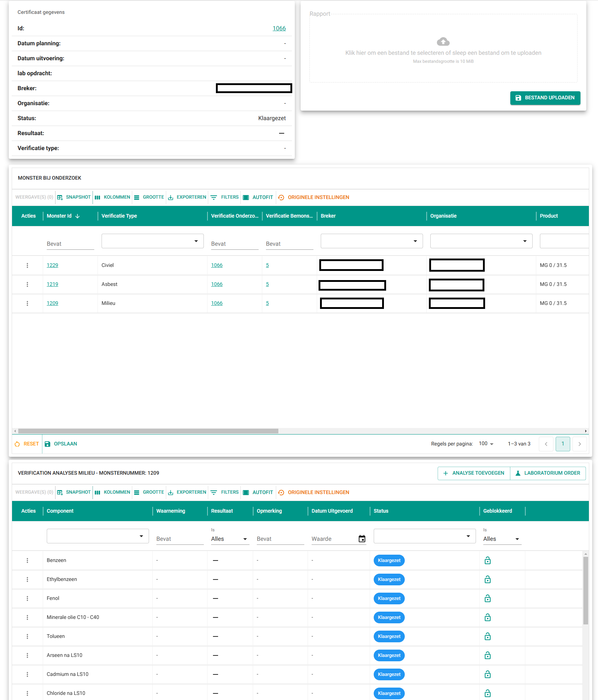The image size is (598, 700).
Task: Click KOLOMMEN in monster table toolbar
Action: (113, 197)
